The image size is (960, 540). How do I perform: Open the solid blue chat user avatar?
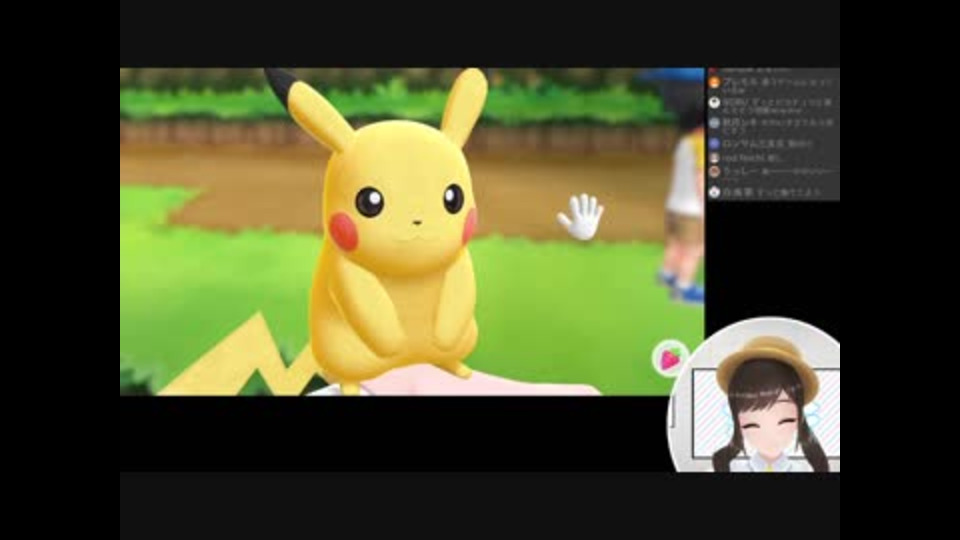click(x=714, y=144)
